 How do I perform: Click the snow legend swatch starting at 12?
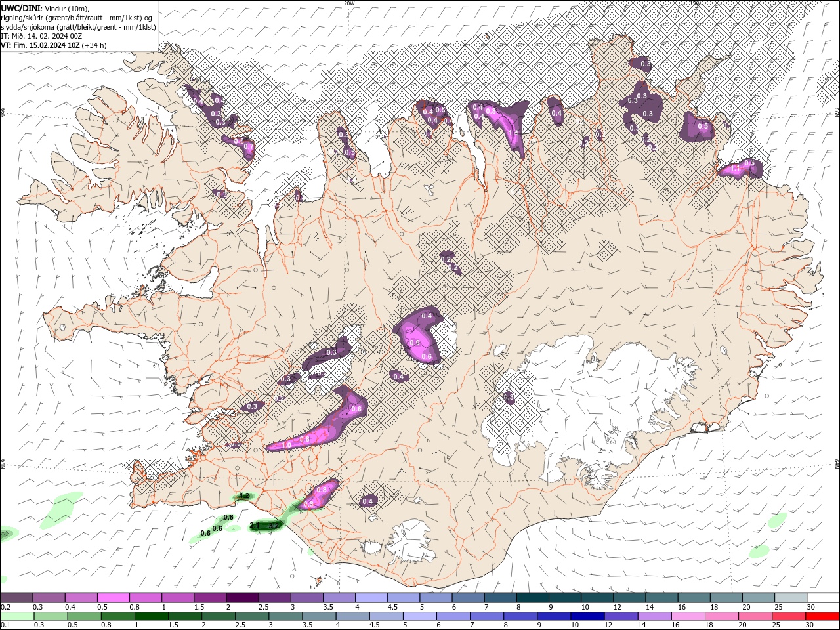tap(628, 598)
